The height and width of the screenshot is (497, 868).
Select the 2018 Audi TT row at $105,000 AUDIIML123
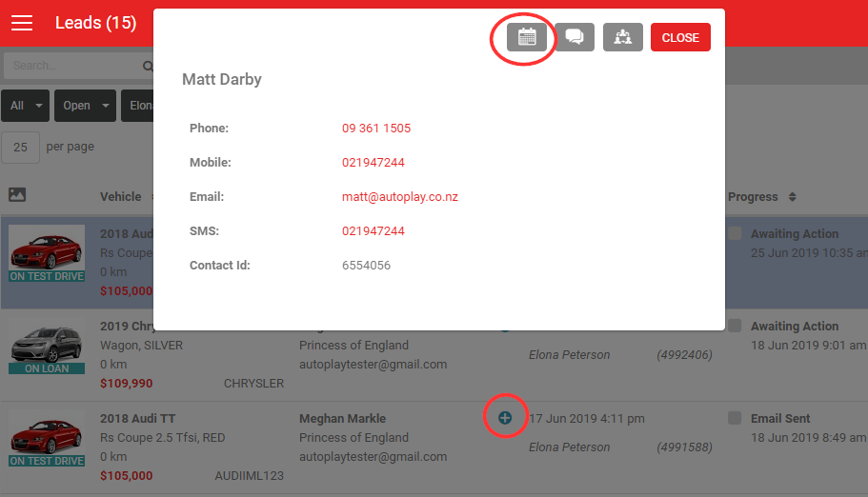coord(434,447)
